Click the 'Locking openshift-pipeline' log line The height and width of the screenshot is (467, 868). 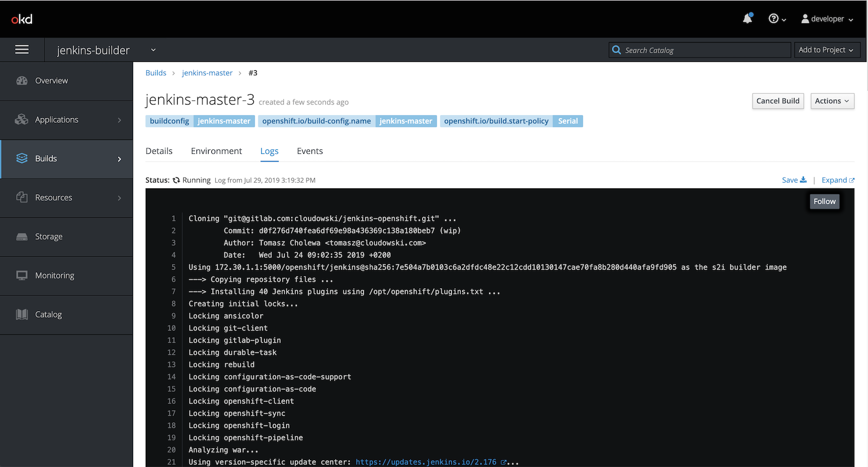point(246,438)
